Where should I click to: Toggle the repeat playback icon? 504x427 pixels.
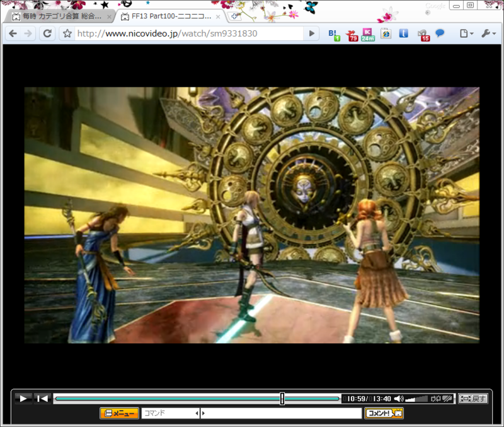tap(435, 398)
